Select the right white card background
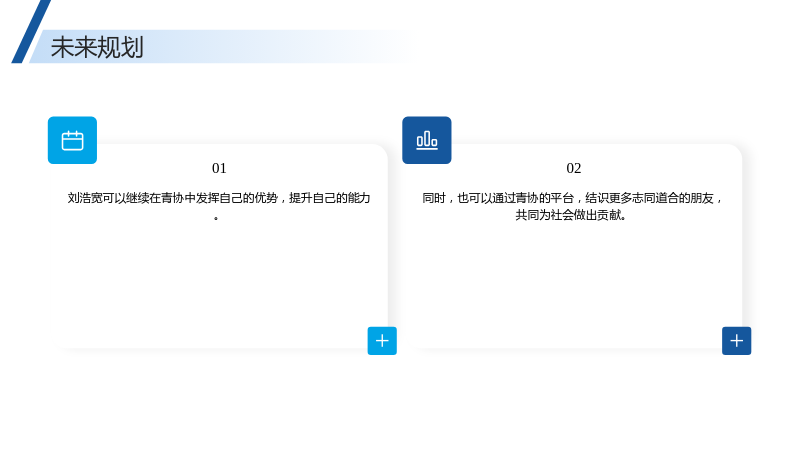The image size is (800, 450). pos(572,246)
